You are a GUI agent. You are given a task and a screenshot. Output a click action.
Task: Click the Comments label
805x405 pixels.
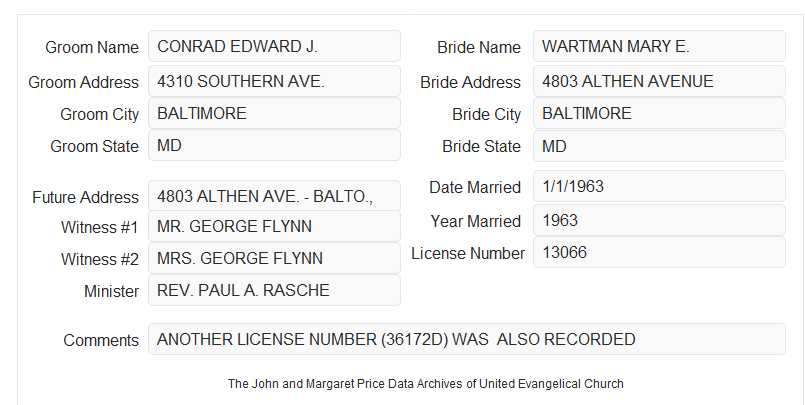click(x=101, y=340)
